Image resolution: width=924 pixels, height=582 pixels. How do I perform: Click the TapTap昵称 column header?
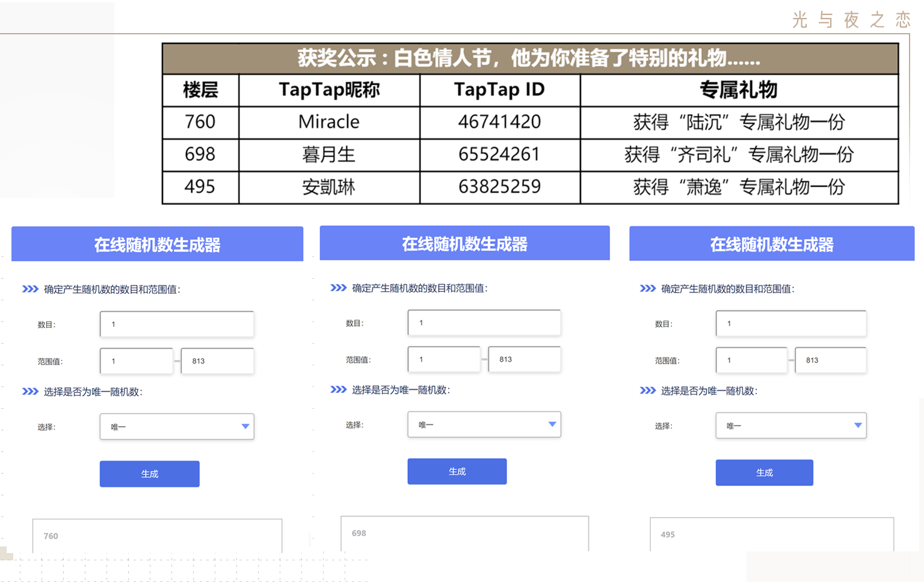(x=329, y=90)
